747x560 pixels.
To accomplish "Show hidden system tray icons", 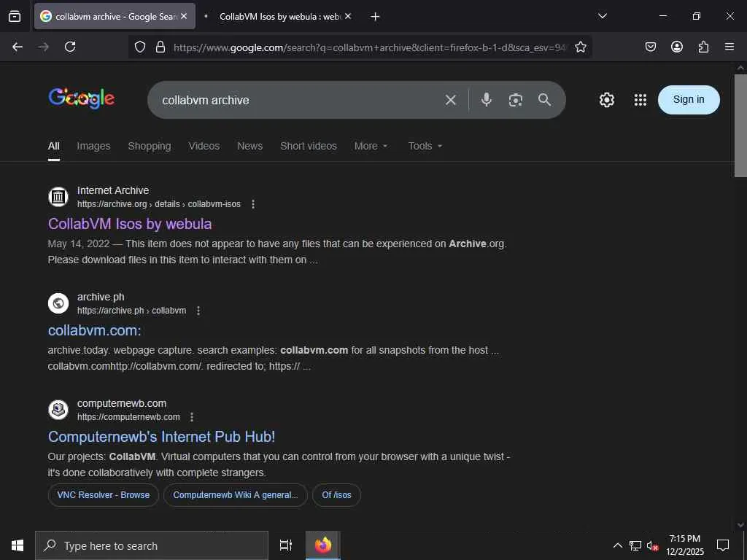I will click(x=617, y=545).
